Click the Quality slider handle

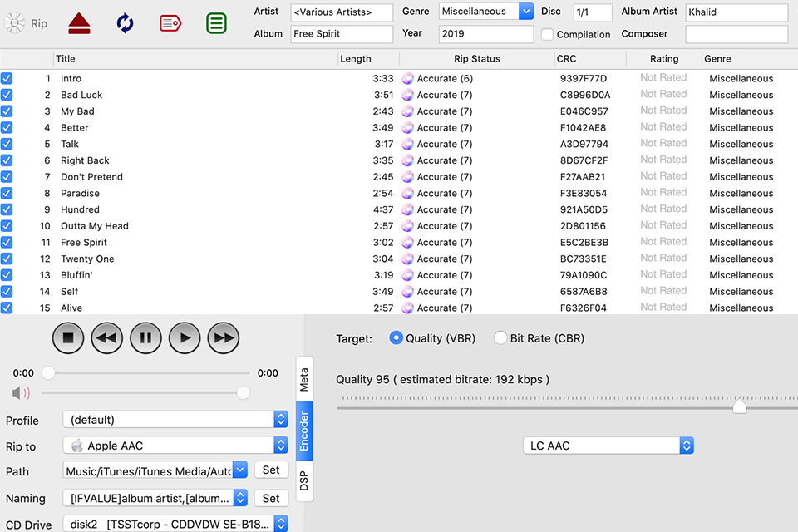[739, 406]
